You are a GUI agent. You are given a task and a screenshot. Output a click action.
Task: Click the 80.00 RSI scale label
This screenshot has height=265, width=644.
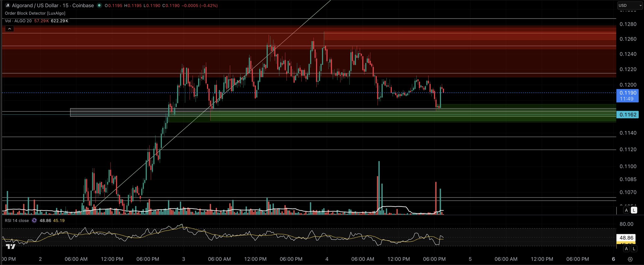click(626, 224)
